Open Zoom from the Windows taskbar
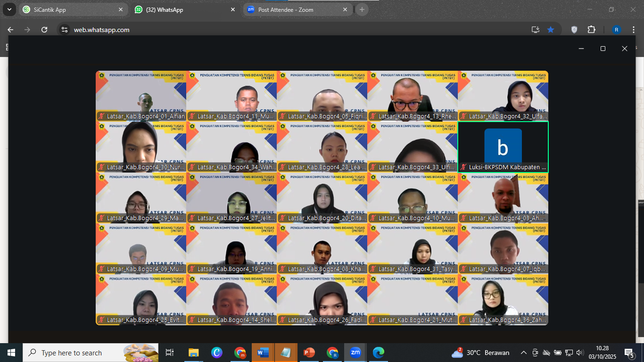This screenshot has width=644, height=362. pyautogui.click(x=355, y=353)
